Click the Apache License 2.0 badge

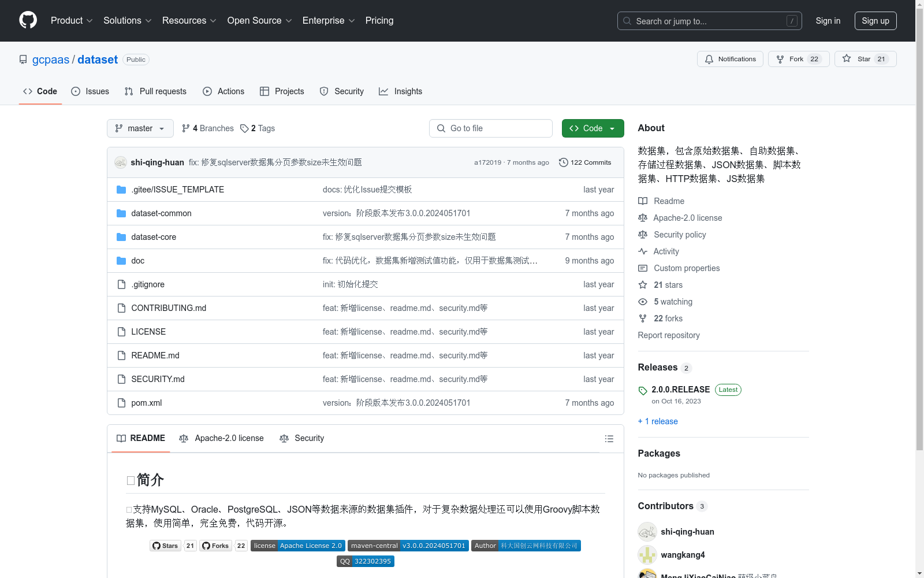coord(298,546)
